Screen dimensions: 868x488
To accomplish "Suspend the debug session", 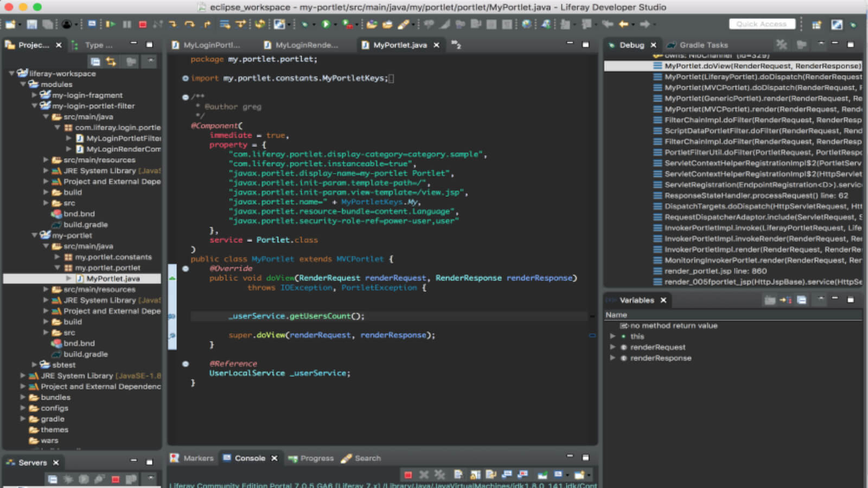I will pos(127,24).
